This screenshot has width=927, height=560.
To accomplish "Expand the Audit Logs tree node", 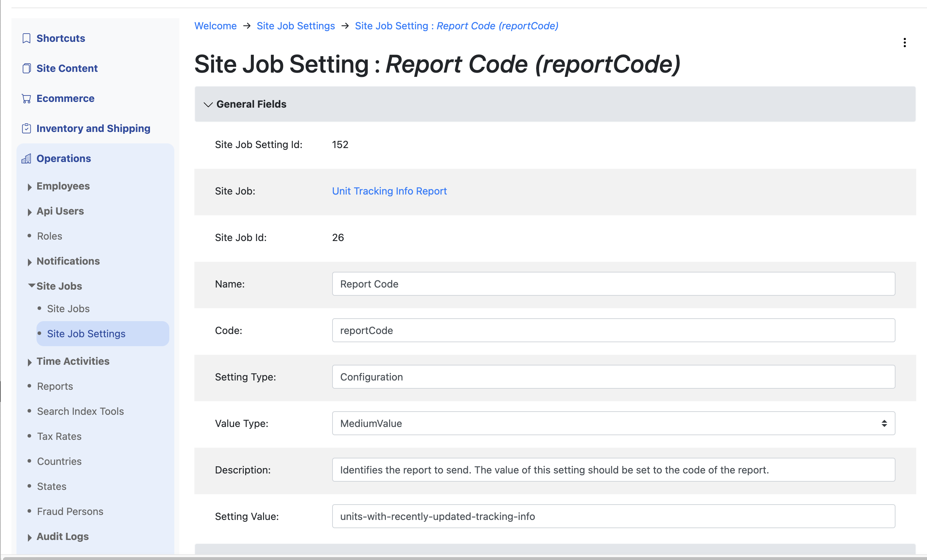I will click(30, 537).
